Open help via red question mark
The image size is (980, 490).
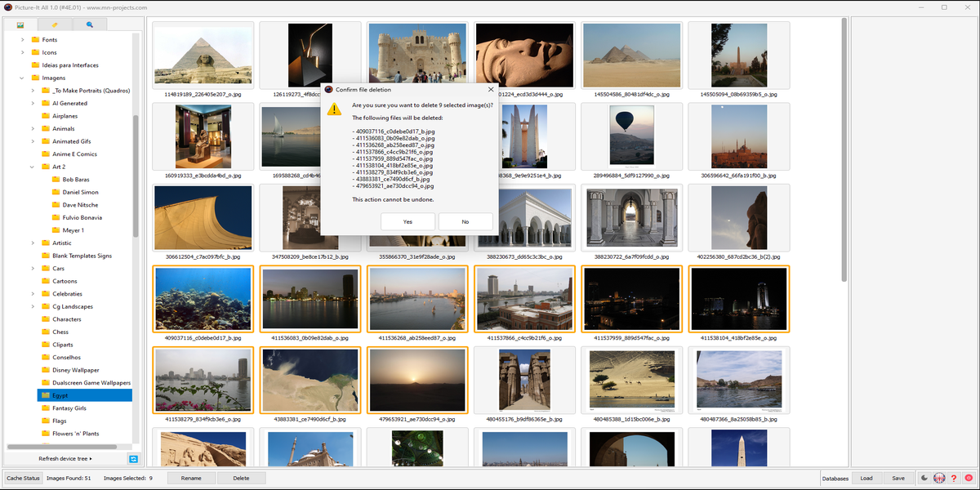953,478
